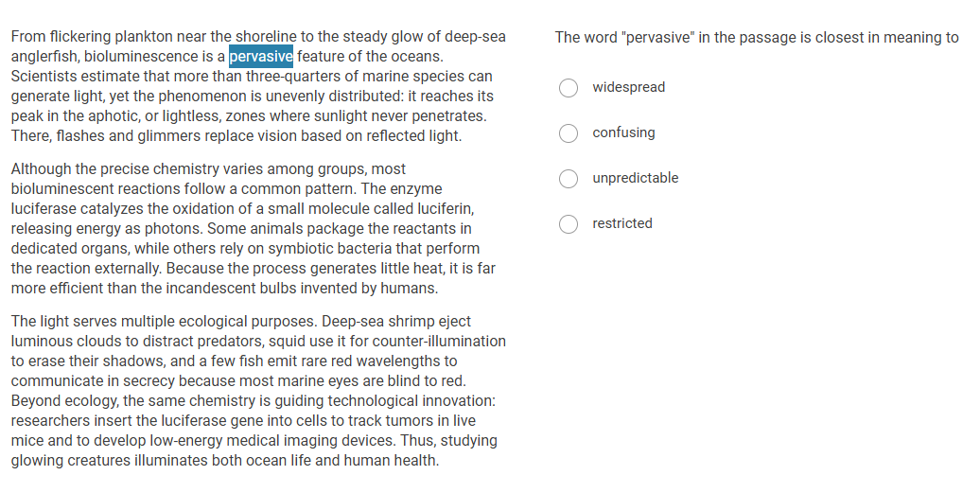Click the word "Scientists" starting the second sentence
The height and width of the screenshot is (493, 980).
point(44,76)
